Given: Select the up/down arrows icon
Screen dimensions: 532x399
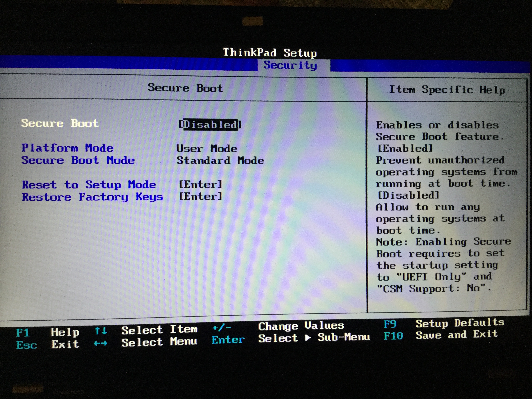Looking at the screenshot, I should 101,331.
